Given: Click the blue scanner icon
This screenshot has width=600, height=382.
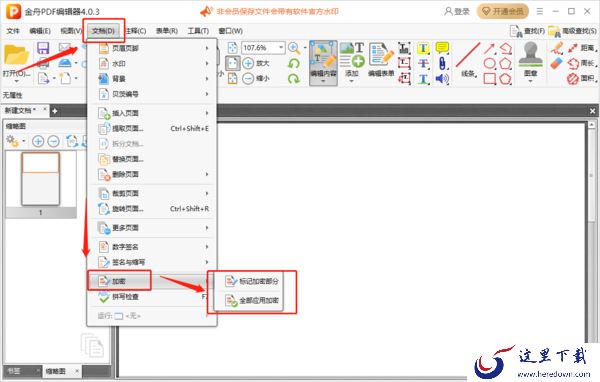Looking at the screenshot, I should [x=65, y=63].
